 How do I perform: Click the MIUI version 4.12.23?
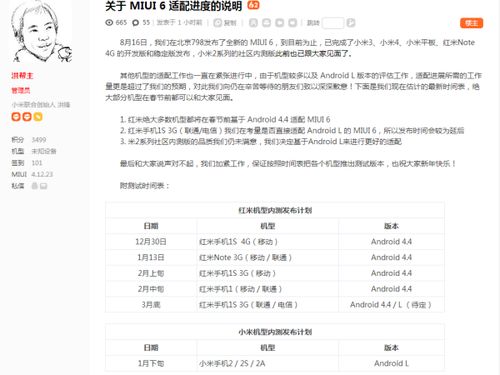coord(42,174)
